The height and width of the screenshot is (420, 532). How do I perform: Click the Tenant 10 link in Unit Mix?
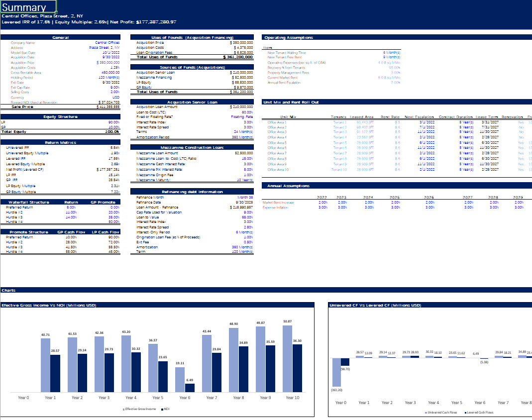339,170
